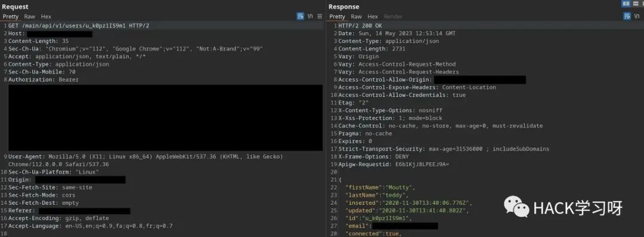Toggle word wrap icon in Request panel
This screenshot has height=237, width=644.
300,16
